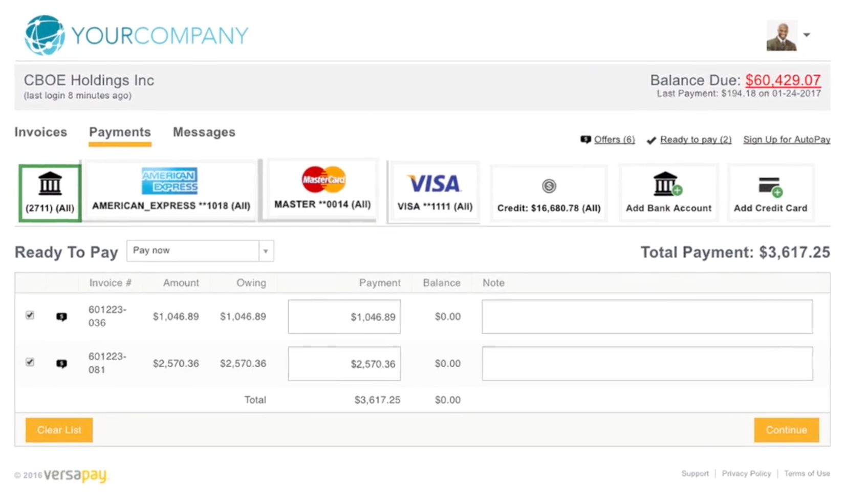Viewport: 868px width, 504px height.
Task: Open the Support footer link
Action: [695, 473]
